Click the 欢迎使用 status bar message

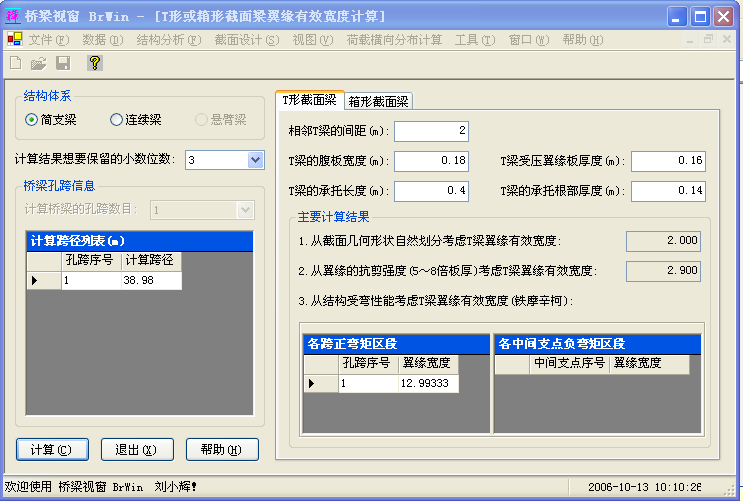pos(100,486)
